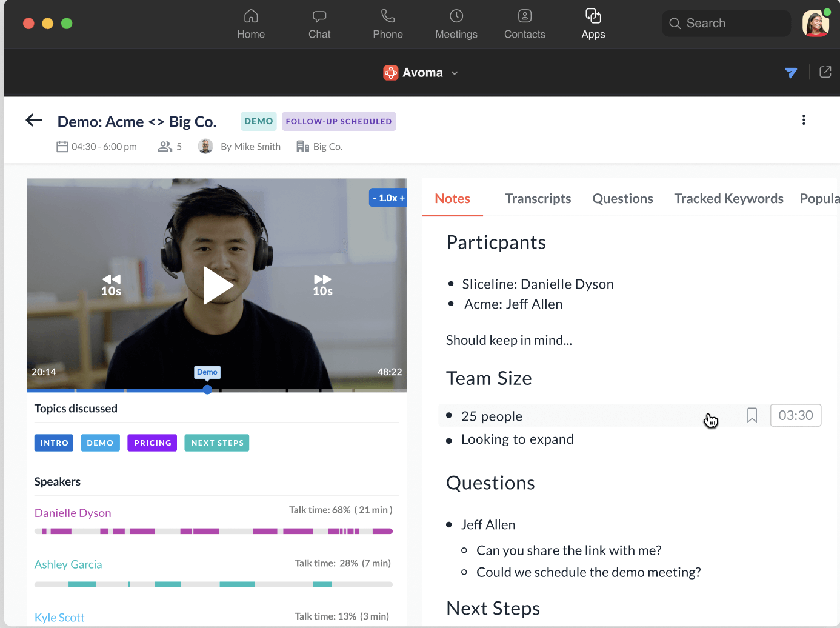The width and height of the screenshot is (840, 628).
Task: Click the elapsed time 20:14 on video
Action: (x=44, y=372)
